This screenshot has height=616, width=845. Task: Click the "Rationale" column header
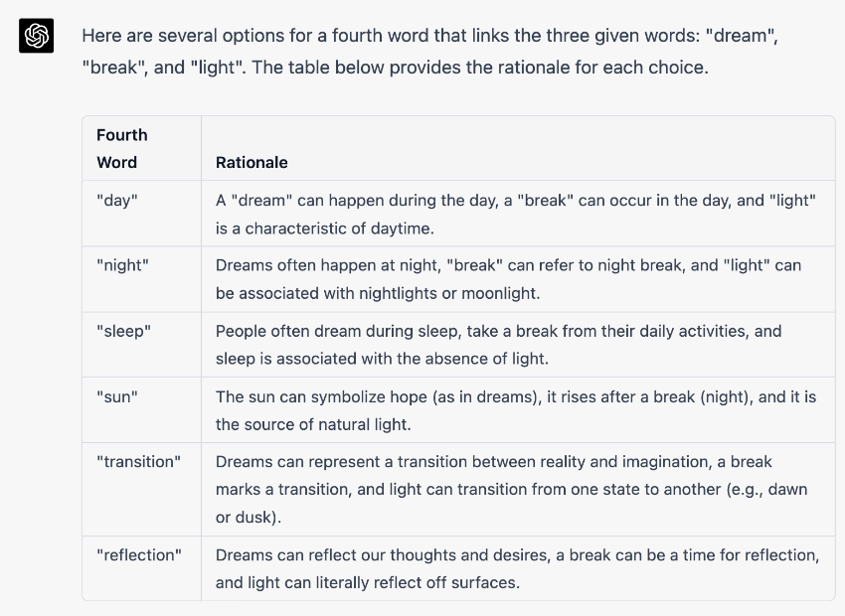(x=252, y=162)
